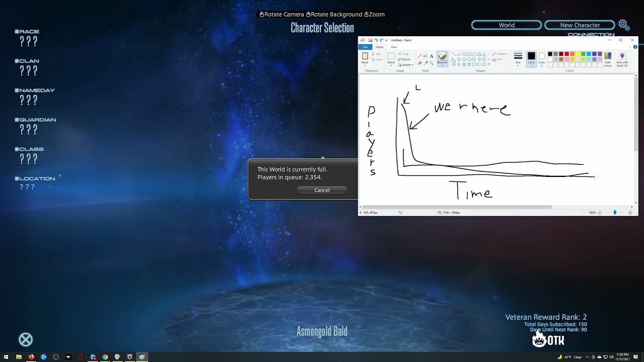The height and width of the screenshot is (362, 644).
Task: Cancel the world queue dialog
Action: [322, 190]
